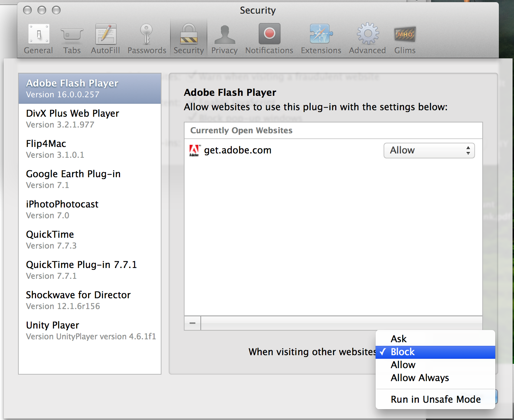This screenshot has width=514, height=420.
Task: Open the Privacy preferences pane
Action: [x=224, y=39]
